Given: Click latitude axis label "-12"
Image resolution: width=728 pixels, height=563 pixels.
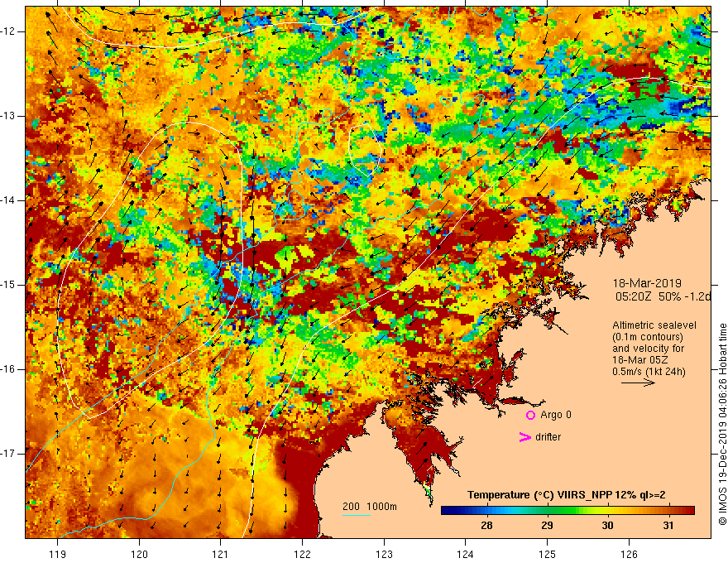Looking at the screenshot, I should 8,31.
